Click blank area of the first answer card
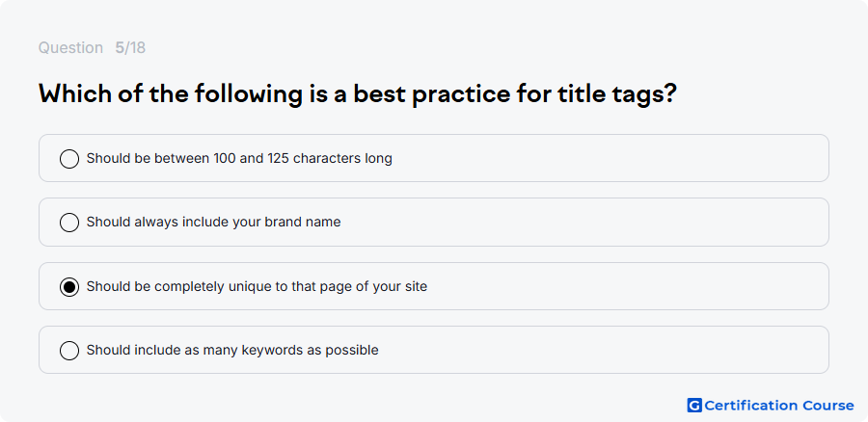The image size is (868, 422). coord(609,158)
